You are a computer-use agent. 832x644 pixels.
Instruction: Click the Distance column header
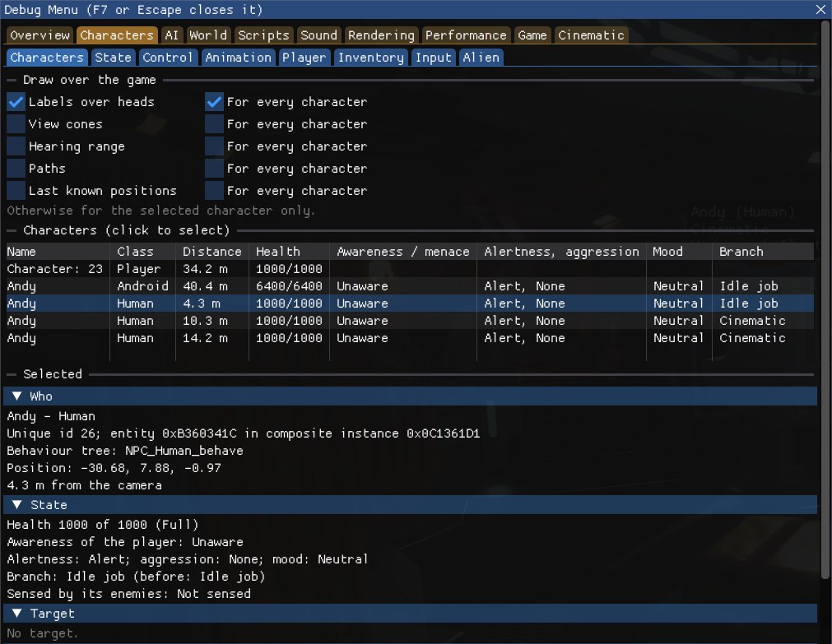pyautogui.click(x=211, y=252)
